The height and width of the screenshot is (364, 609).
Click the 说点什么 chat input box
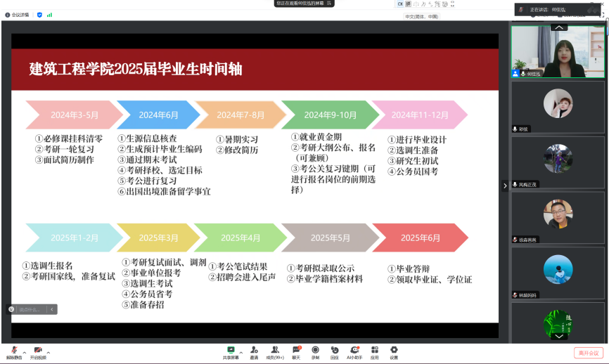pyautogui.click(x=32, y=309)
